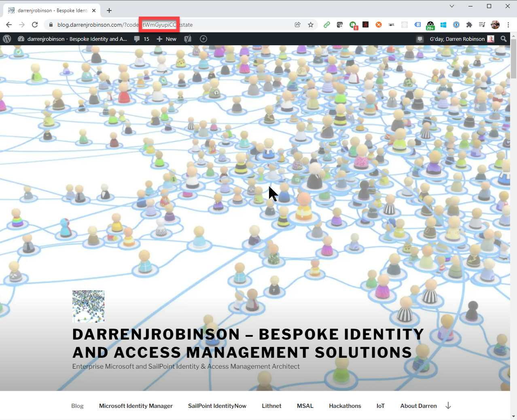The width and height of the screenshot is (517, 420).
Task: Click the AMP lightning bolt icon
Action: pyautogui.click(x=203, y=39)
